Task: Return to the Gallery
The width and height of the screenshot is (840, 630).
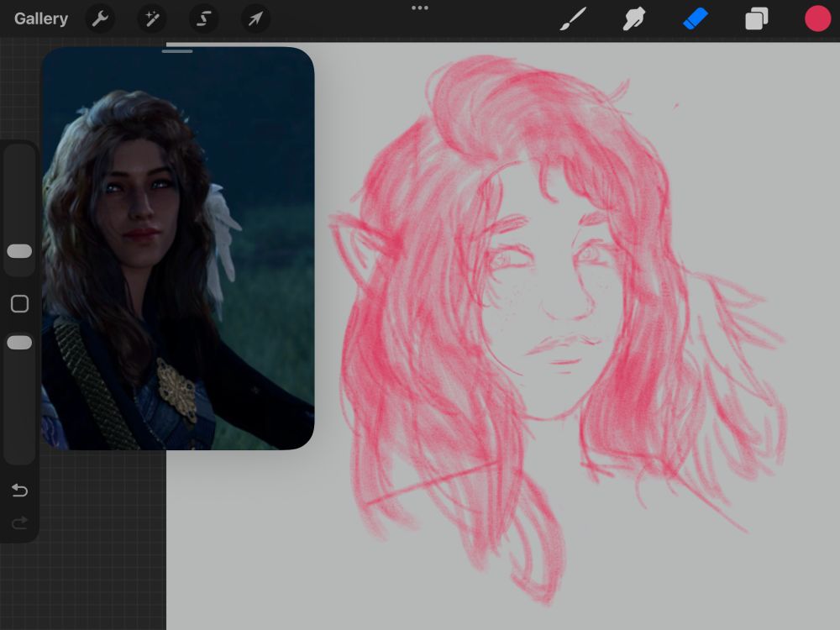Action: (x=40, y=18)
